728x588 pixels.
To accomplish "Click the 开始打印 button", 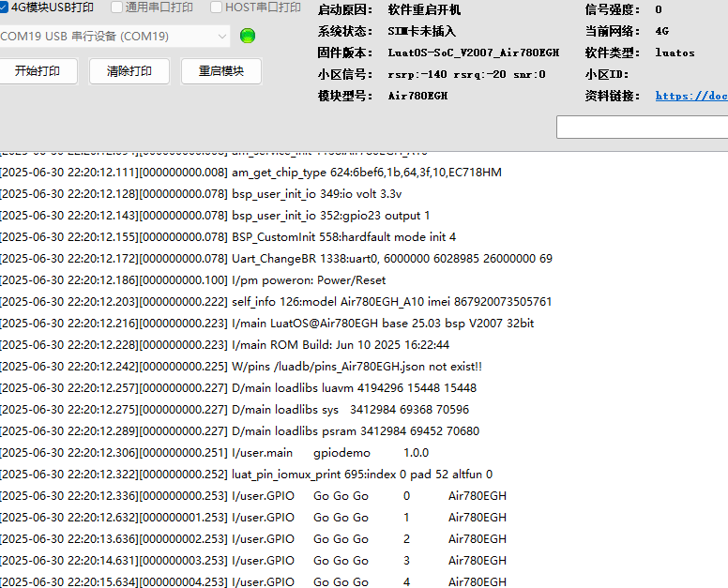I will point(38,71).
